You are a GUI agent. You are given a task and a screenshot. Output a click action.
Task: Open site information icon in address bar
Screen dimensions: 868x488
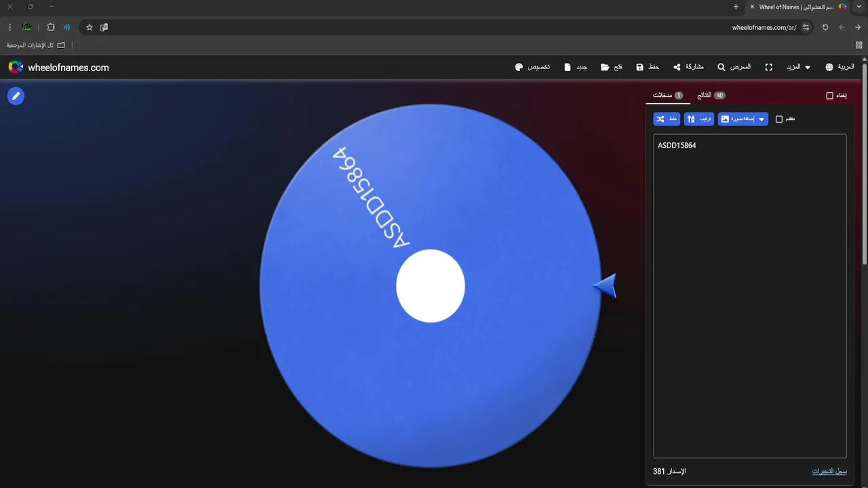tap(806, 27)
